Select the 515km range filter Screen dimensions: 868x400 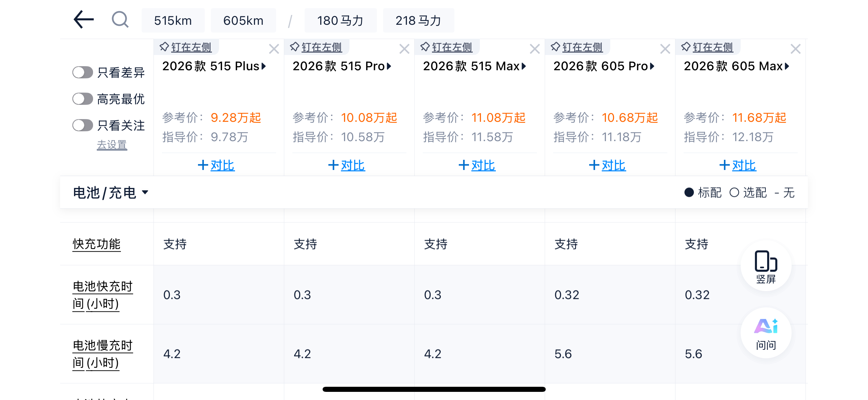pos(173,21)
